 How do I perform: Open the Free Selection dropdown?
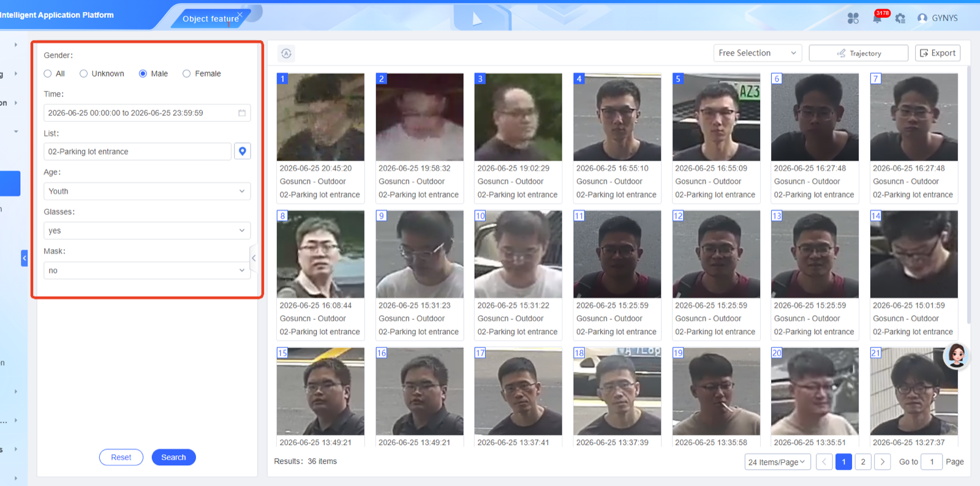coord(758,53)
